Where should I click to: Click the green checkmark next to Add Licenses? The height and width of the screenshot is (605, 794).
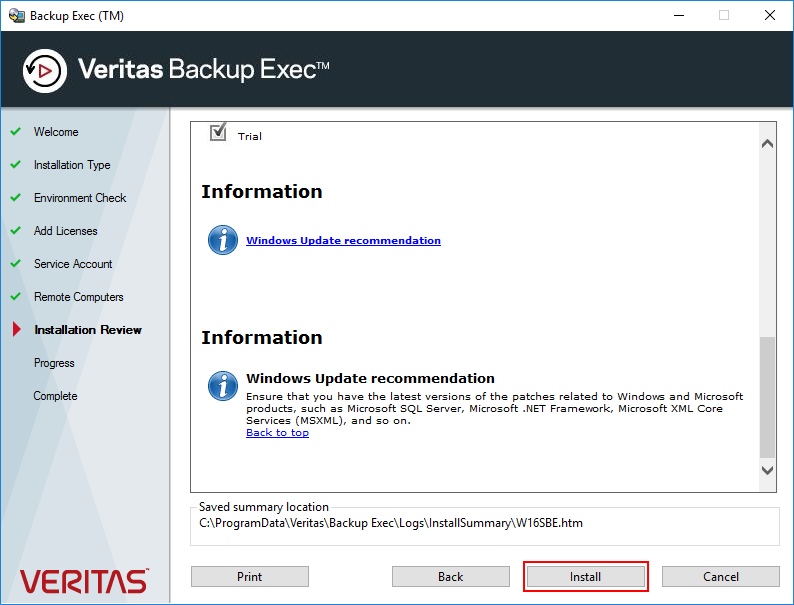tap(16, 230)
